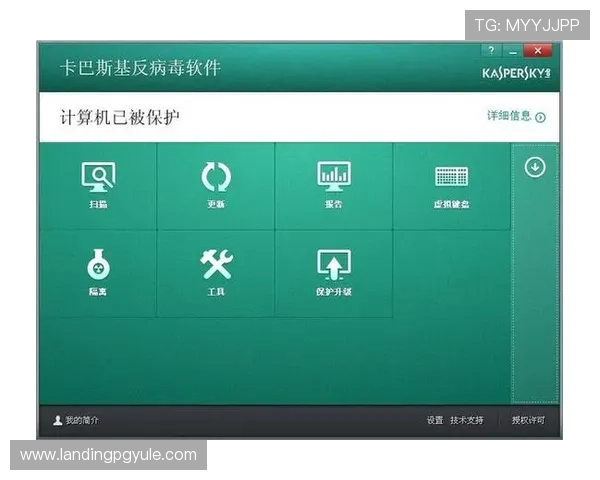Open the Protection Upgrade (保护升级) tile
Image resolution: width=600 pixels, height=480 pixels.
[334, 274]
